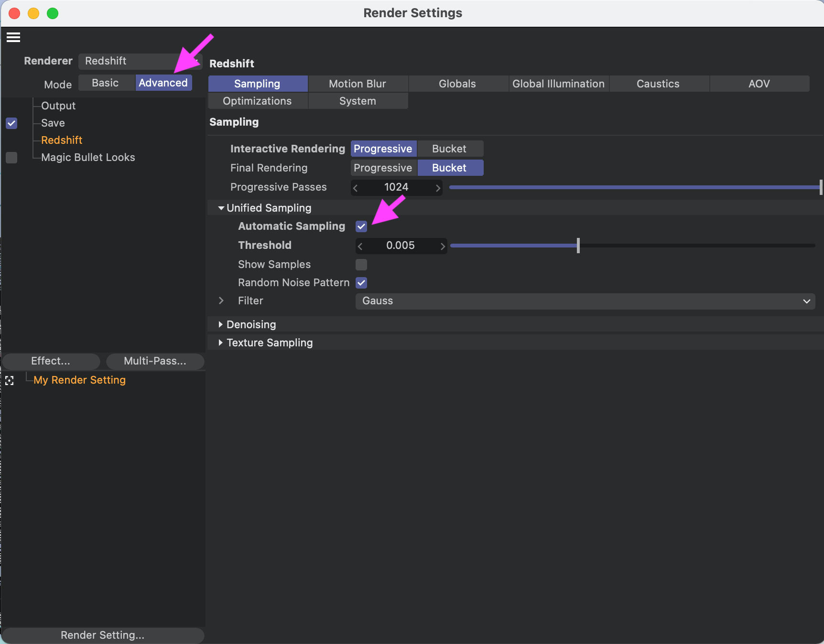This screenshot has width=824, height=644.
Task: Enable the Show Samples checkbox
Action: point(361,265)
